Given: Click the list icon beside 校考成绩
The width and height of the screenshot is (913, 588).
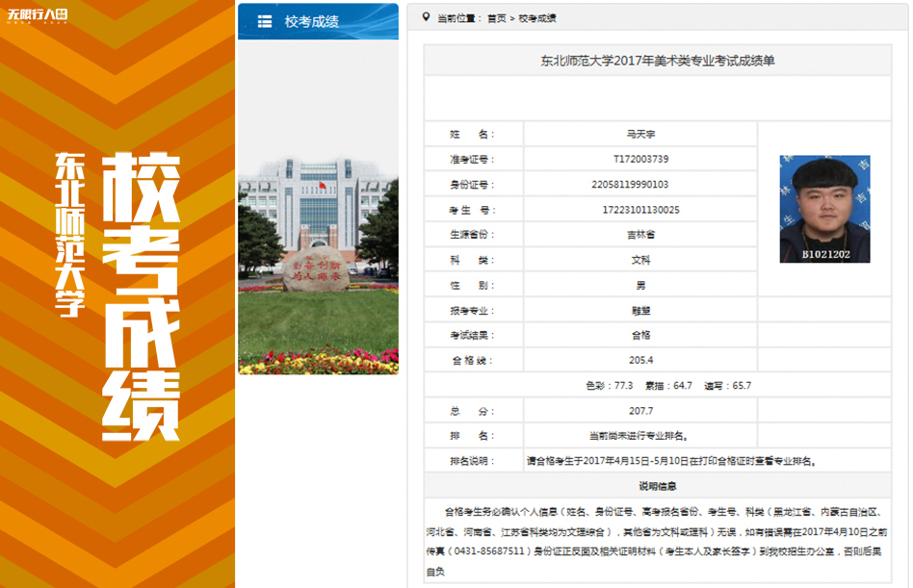Looking at the screenshot, I should (265, 21).
